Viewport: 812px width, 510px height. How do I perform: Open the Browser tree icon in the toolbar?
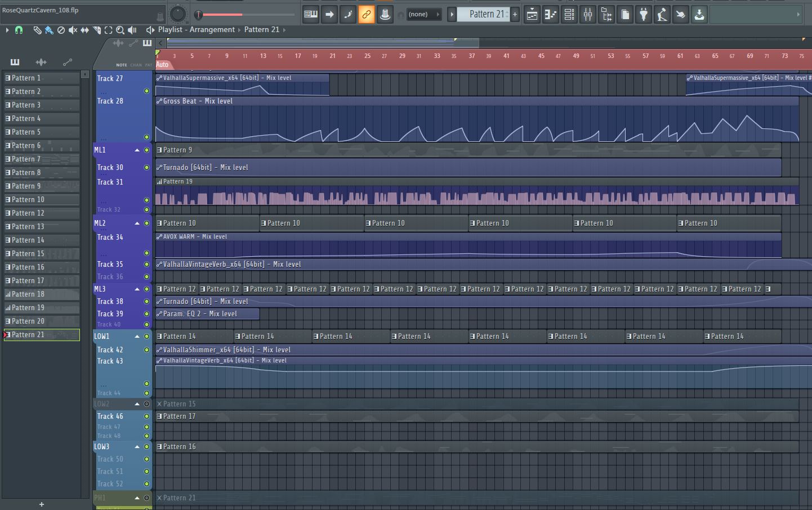[606, 15]
